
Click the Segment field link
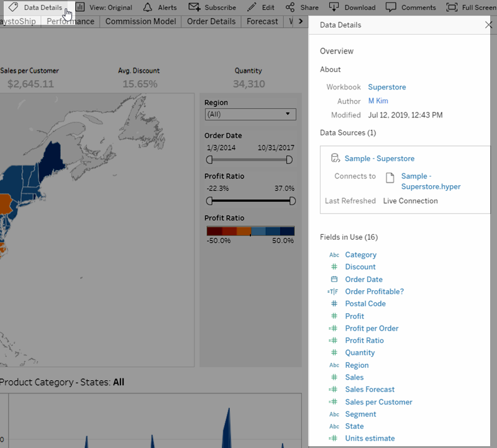[x=360, y=414]
